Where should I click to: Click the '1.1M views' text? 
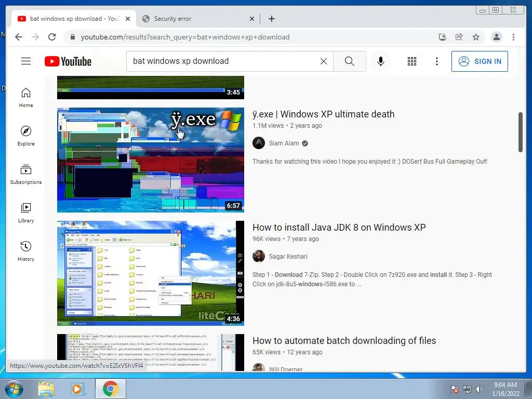(268, 126)
